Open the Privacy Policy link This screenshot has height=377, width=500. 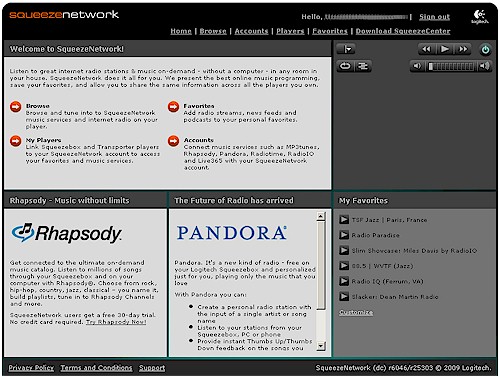click(x=31, y=368)
